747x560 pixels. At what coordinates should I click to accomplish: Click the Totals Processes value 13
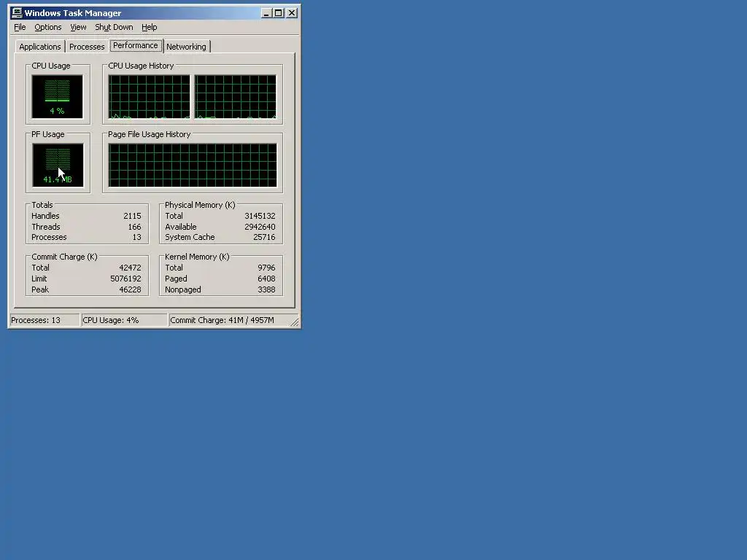pyautogui.click(x=136, y=237)
